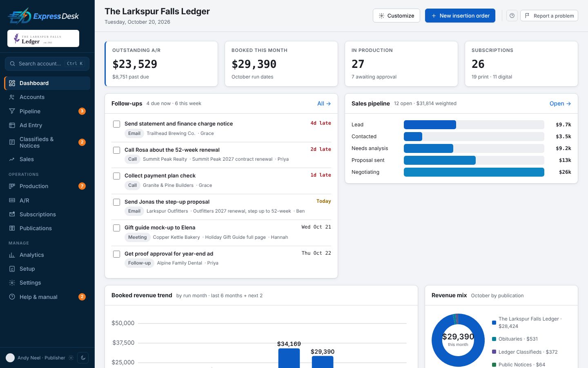
Task: Mark Send Jonas the step-up proposal done
Action: coord(116,202)
